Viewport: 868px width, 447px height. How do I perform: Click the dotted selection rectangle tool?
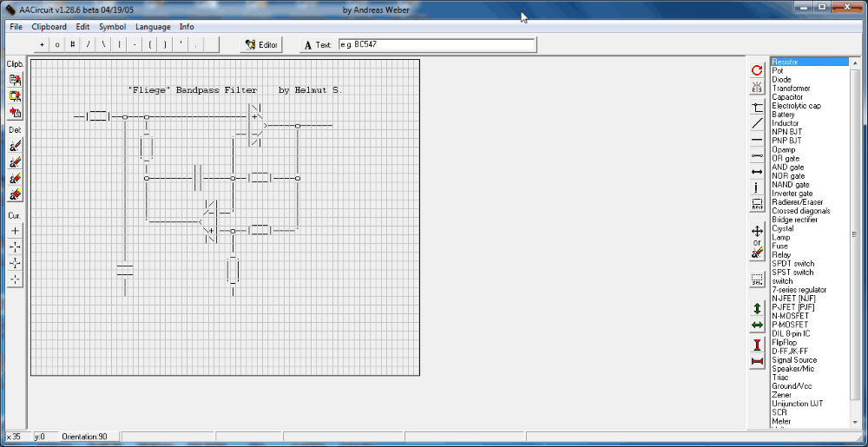pos(757,280)
